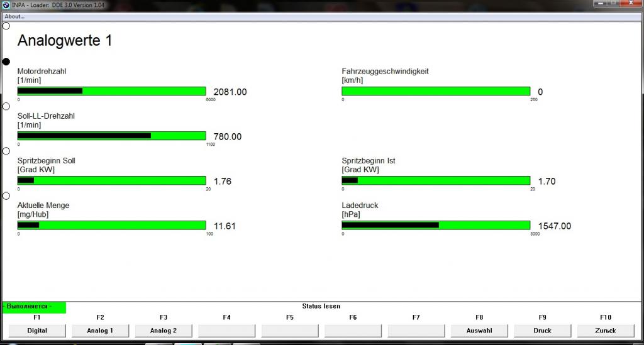Click the Zurück button under F10
Image resolution: width=644 pixels, height=345 pixels.
point(606,331)
